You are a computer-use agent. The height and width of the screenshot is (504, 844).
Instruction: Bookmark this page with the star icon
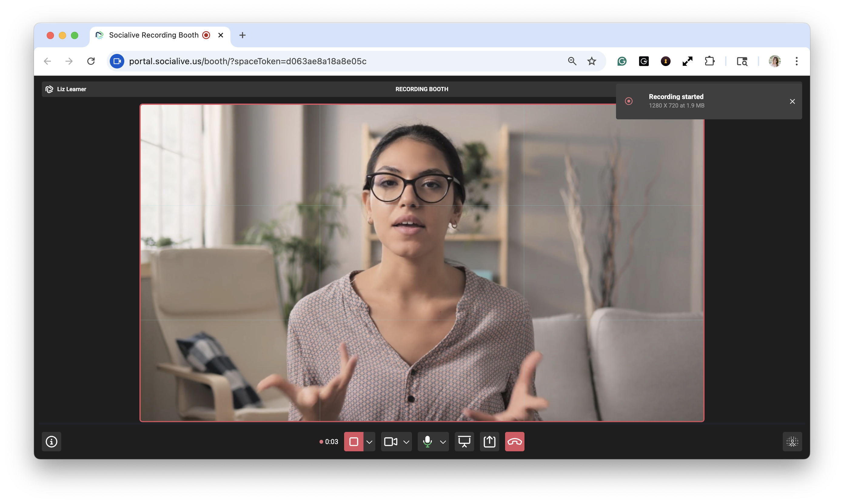pyautogui.click(x=592, y=61)
